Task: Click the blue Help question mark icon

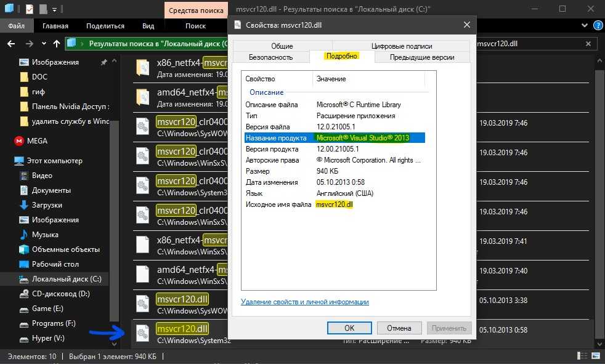Action: (x=596, y=26)
